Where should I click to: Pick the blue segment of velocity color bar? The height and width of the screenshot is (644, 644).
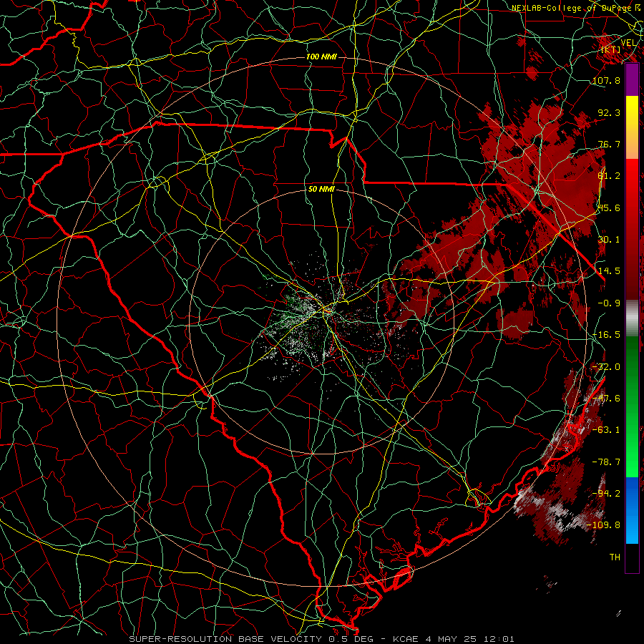(x=632, y=510)
